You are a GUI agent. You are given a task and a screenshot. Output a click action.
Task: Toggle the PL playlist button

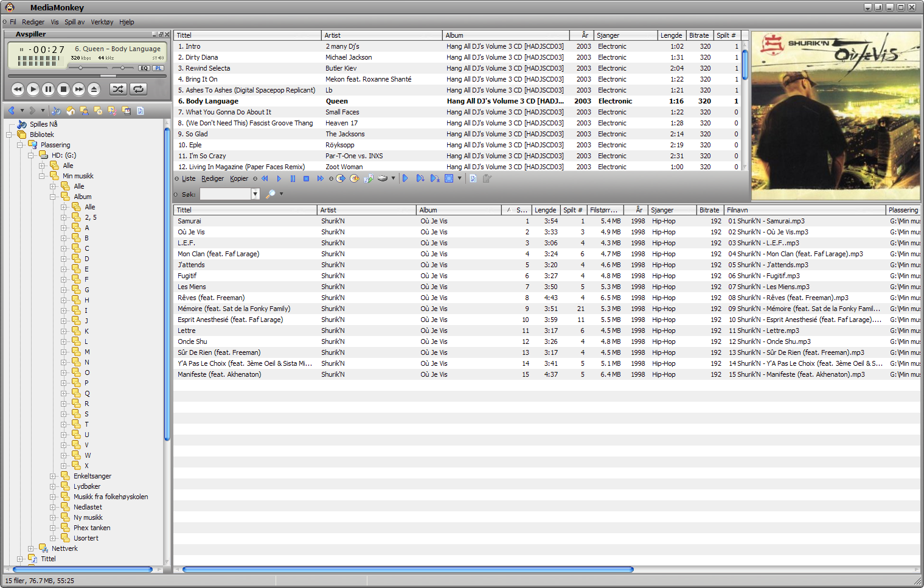click(x=158, y=68)
